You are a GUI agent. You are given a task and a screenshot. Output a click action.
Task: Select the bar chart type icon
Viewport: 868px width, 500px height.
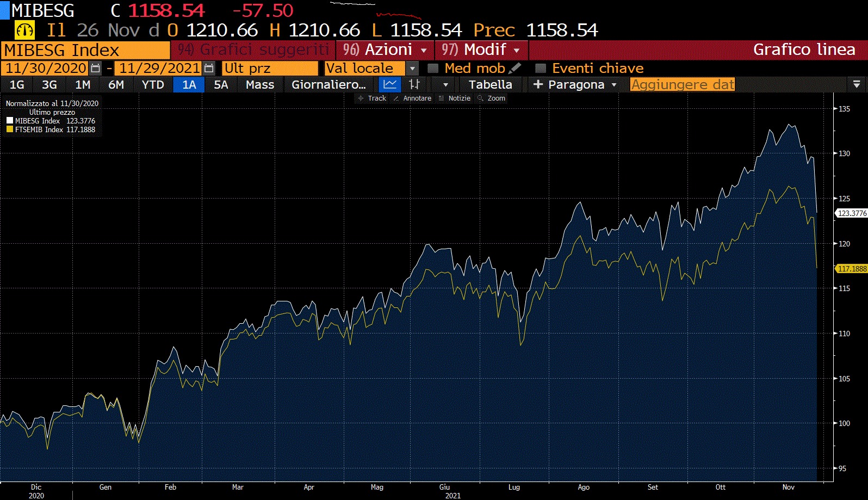click(x=414, y=84)
